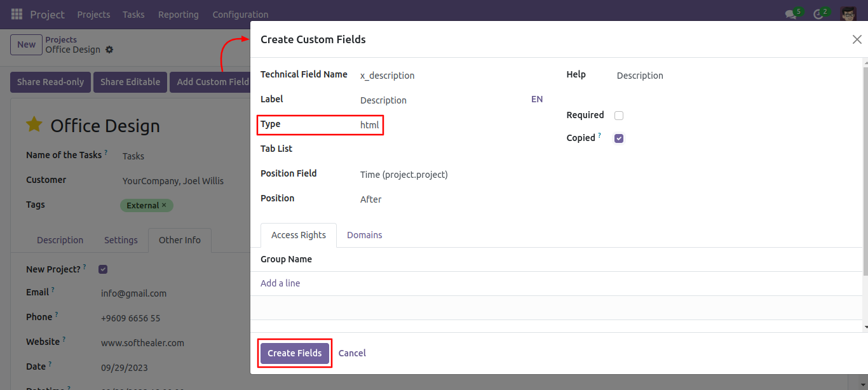The height and width of the screenshot is (390, 868).
Task: Click the gear icon beside Office Design
Action: pyautogui.click(x=109, y=50)
